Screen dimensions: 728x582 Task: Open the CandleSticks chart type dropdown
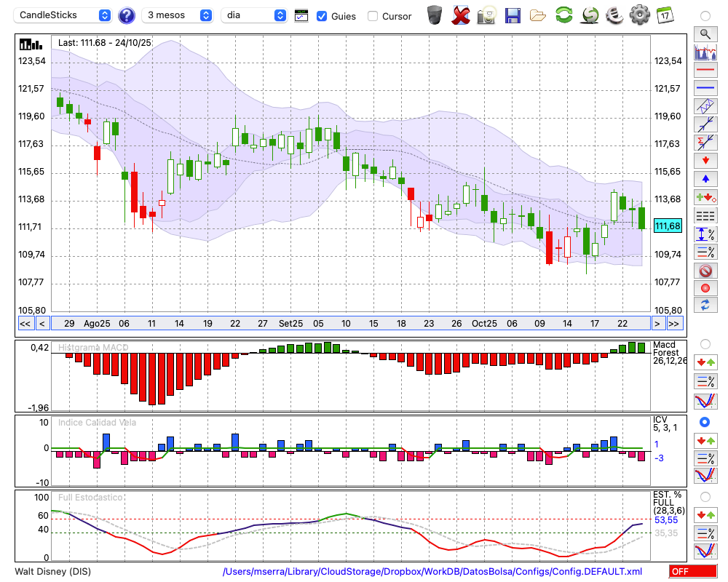click(64, 15)
